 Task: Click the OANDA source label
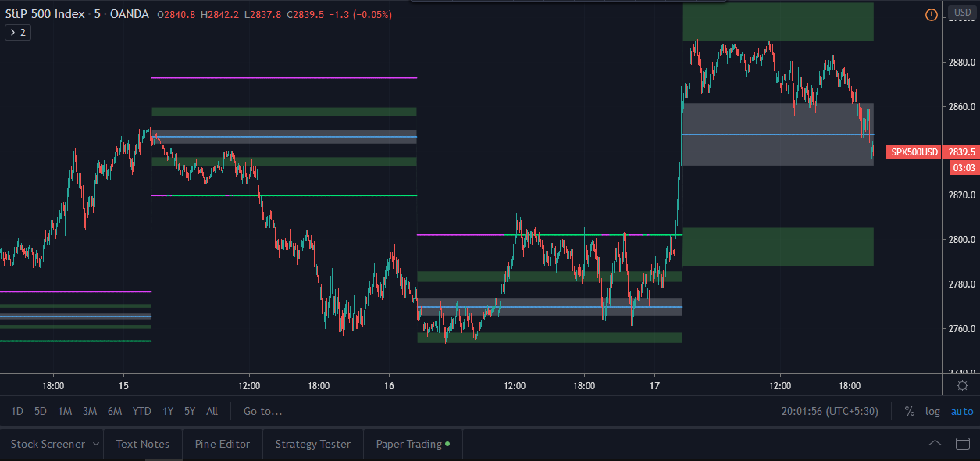pyautogui.click(x=129, y=14)
